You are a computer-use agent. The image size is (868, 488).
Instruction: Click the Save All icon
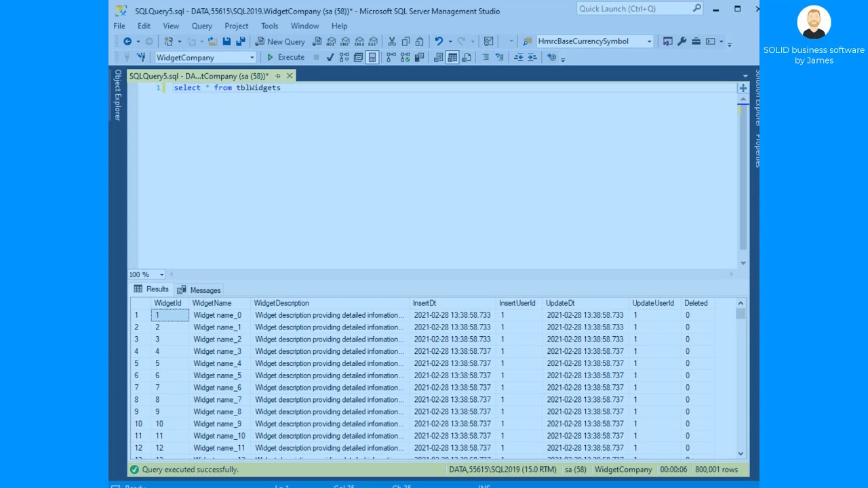click(x=240, y=41)
